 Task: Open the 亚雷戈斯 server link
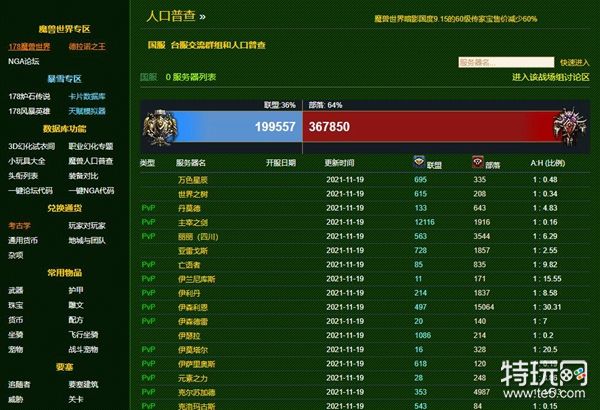(193, 251)
